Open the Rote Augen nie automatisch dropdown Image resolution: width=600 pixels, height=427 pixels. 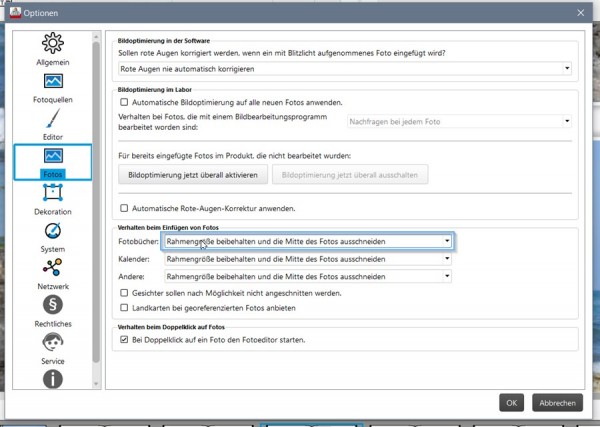[x=345, y=69]
